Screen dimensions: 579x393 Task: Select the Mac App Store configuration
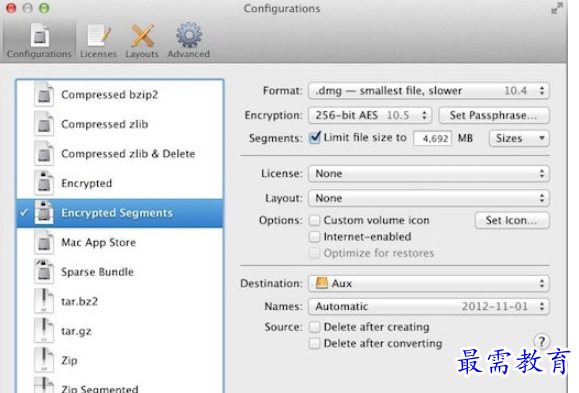tap(120, 242)
